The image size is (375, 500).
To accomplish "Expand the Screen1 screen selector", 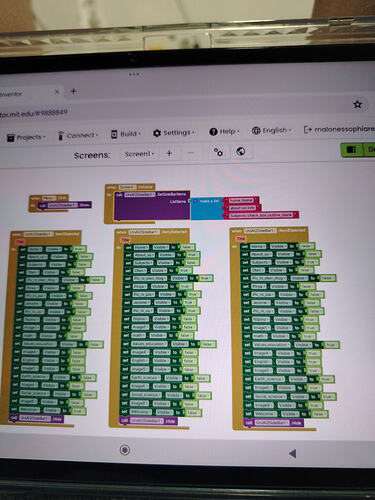I will click(x=139, y=154).
